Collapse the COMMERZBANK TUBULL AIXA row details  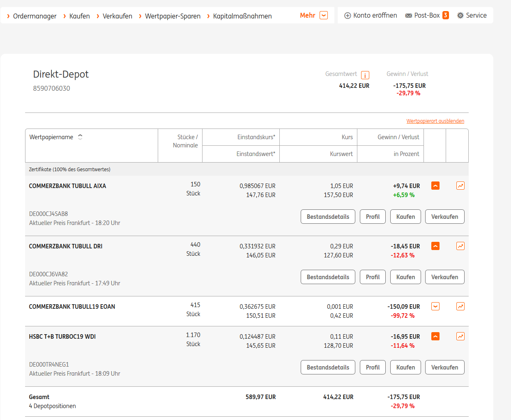(435, 186)
